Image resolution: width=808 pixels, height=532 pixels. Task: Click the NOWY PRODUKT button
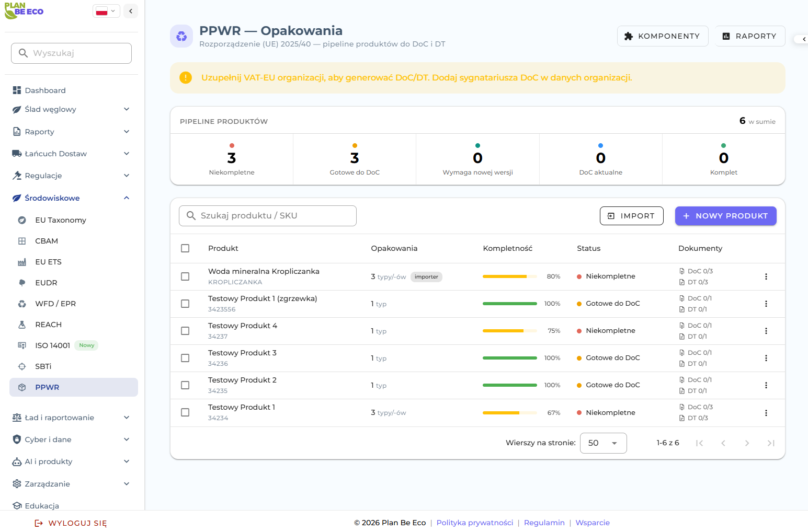pyautogui.click(x=725, y=216)
